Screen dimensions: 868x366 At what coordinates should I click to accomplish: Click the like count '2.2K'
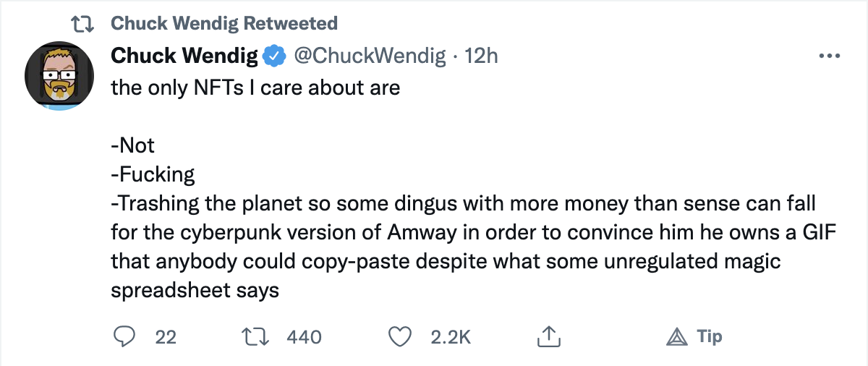click(451, 337)
